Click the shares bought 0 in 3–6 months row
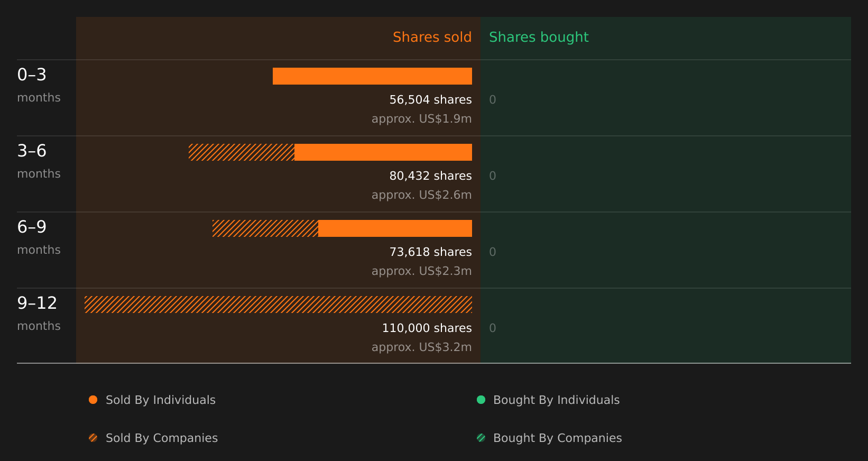The image size is (868, 461). click(x=493, y=176)
